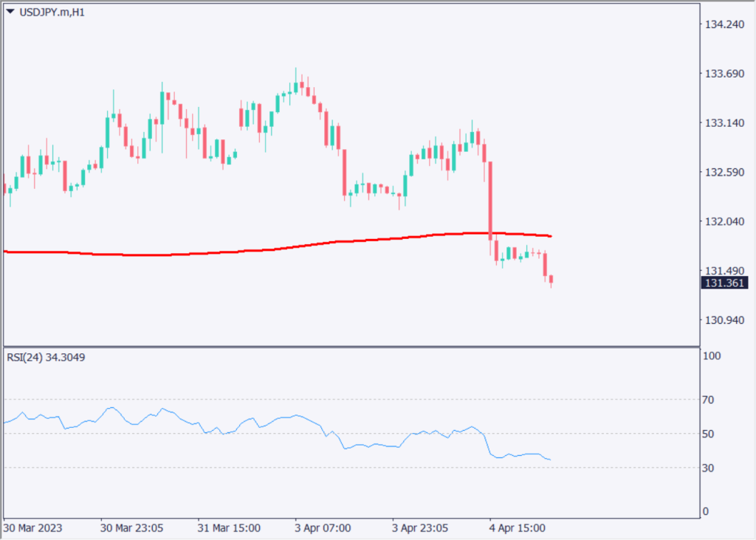Click the 130.940 price scale label

click(724, 320)
